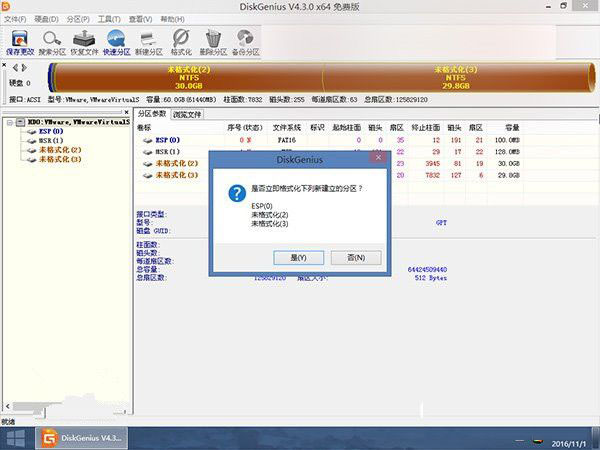Image resolution: width=600 pixels, height=450 pixels.
Task: Open the Tools (工具) menu
Action: (109, 19)
